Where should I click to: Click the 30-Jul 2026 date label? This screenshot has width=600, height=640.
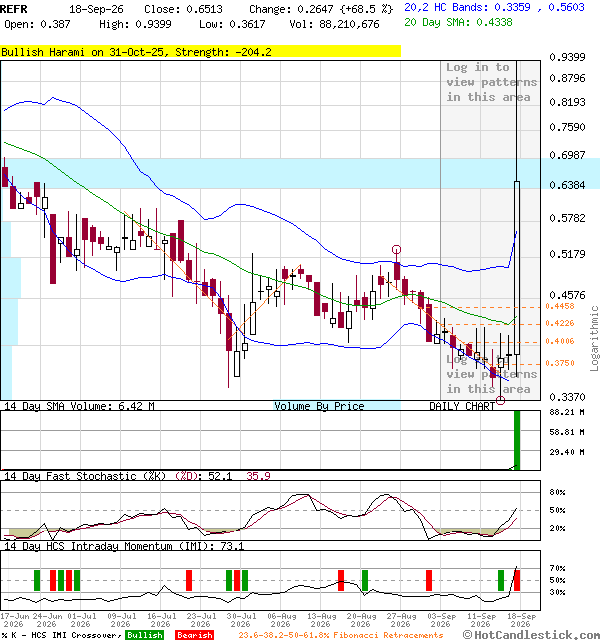[241, 620]
